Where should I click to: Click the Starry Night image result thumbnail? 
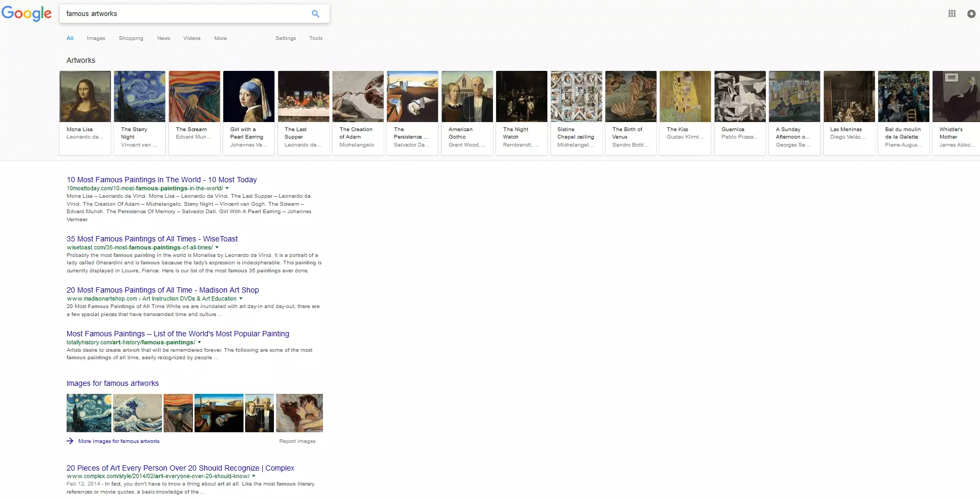pos(89,413)
